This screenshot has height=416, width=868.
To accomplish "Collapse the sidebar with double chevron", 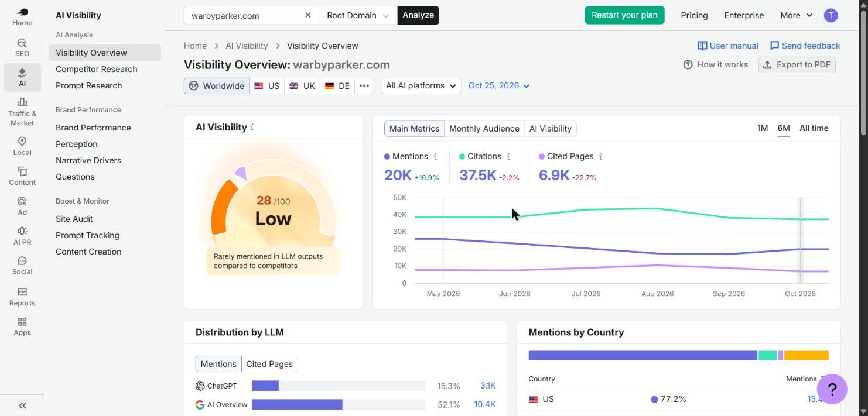I will pos(22,405).
